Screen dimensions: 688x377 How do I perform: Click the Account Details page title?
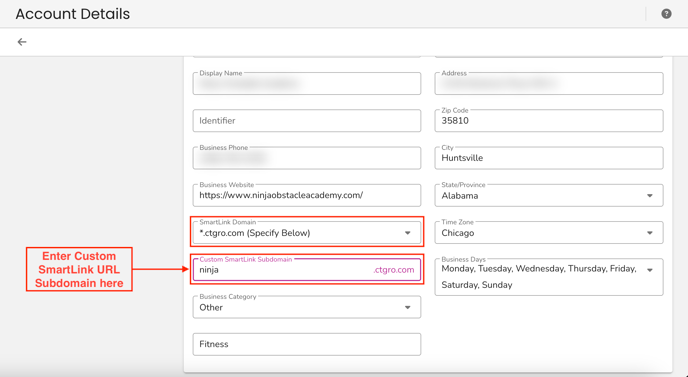click(73, 14)
